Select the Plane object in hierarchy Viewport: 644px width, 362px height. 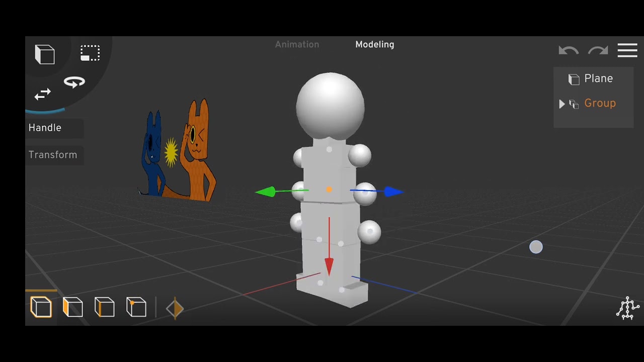[x=598, y=78]
